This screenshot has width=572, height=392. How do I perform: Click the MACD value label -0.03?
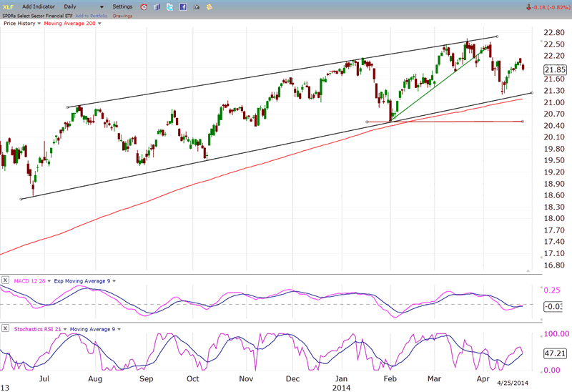[553, 306]
